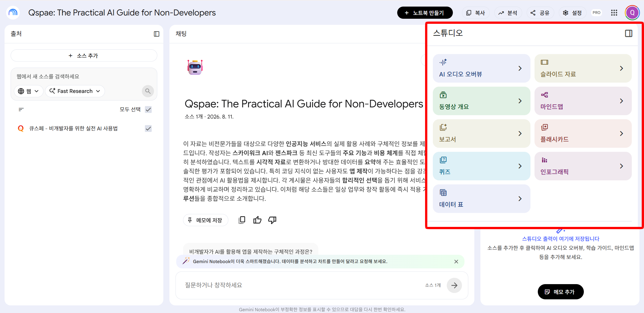Click the NotebookLM logo icon
This screenshot has height=313, width=644.
(13, 12)
